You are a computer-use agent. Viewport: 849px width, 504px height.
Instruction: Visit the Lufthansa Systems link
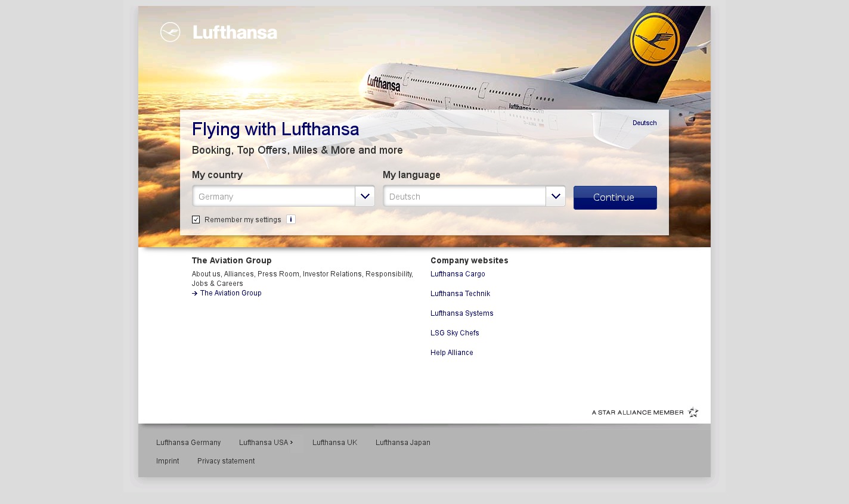click(462, 313)
